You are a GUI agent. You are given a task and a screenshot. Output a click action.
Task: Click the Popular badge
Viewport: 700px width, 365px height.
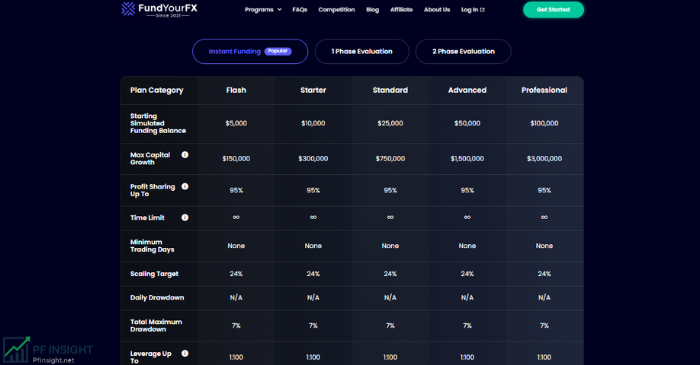(x=278, y=51)
